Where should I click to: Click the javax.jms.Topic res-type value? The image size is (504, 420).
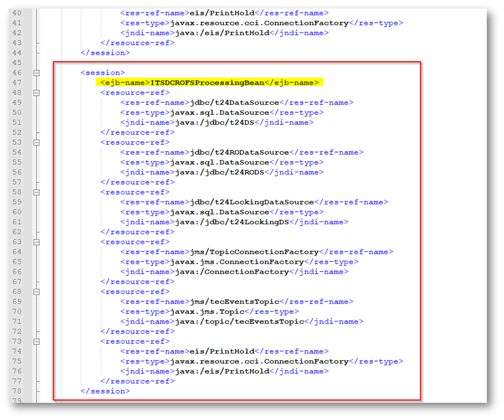(207, 312)
